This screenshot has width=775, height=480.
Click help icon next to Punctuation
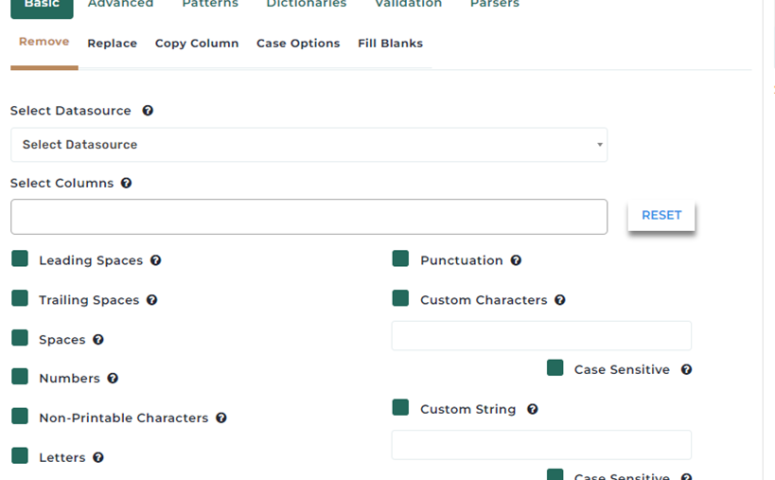pyautogui.click(x=516, y=261)
